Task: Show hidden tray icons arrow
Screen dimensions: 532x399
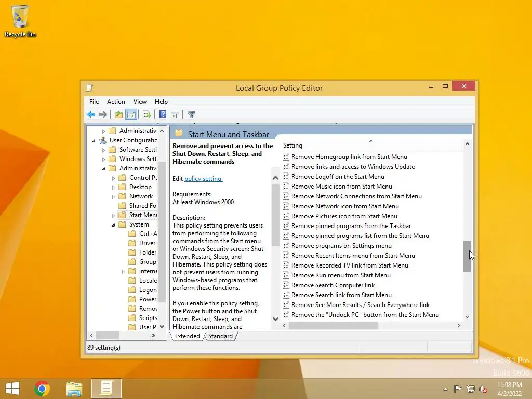Action: tap(445, 389)
